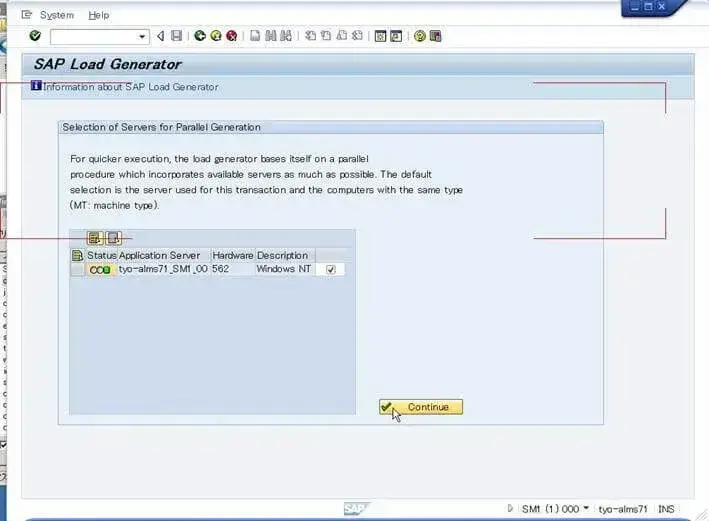Click the red Cancel icon
709x521 pixels.
click(x=232, y=36)
